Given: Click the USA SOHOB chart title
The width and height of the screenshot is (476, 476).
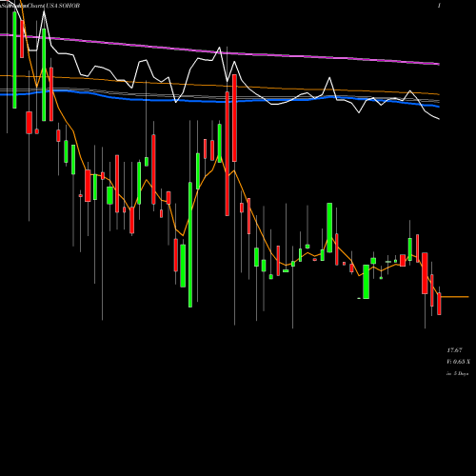Looking at the screenshot, I should click(x=62, y=6).
